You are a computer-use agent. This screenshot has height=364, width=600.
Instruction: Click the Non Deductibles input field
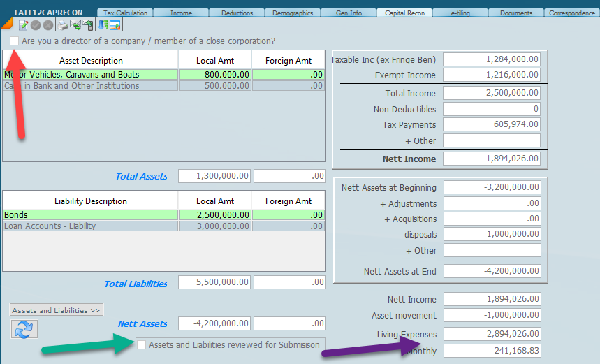coord(491,109)
